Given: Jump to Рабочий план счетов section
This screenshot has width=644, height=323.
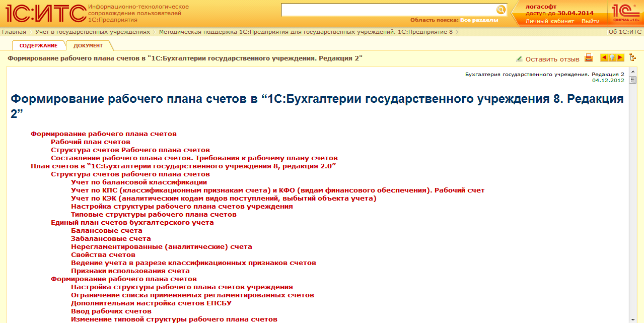Looking at the screenshot, I should pyautogui.click(x=91, y=142).
